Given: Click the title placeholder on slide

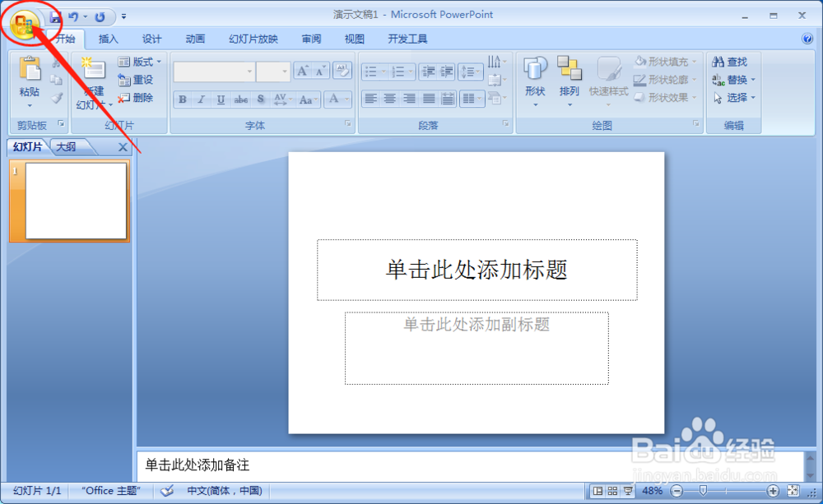Looking at the screenshot, I should coord(477,270).
